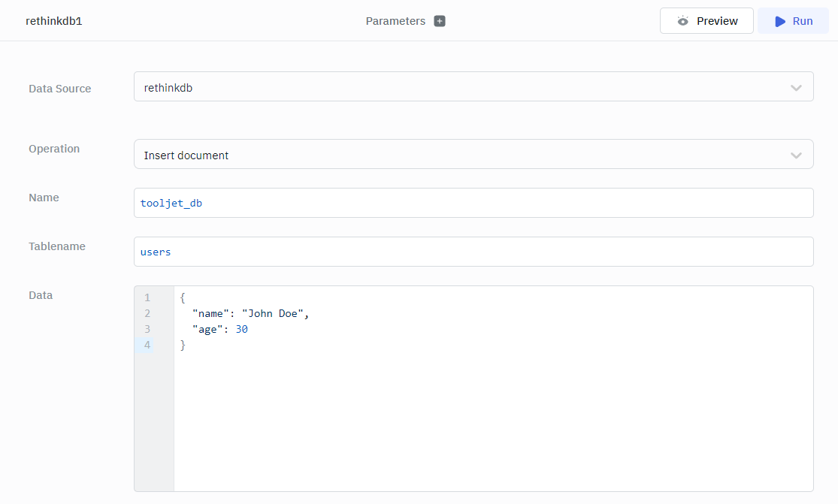Focus the Name field containing tooljet_db
Viewport: 838px width, 504px height.
pyautogui.click(x=473, y=203)
